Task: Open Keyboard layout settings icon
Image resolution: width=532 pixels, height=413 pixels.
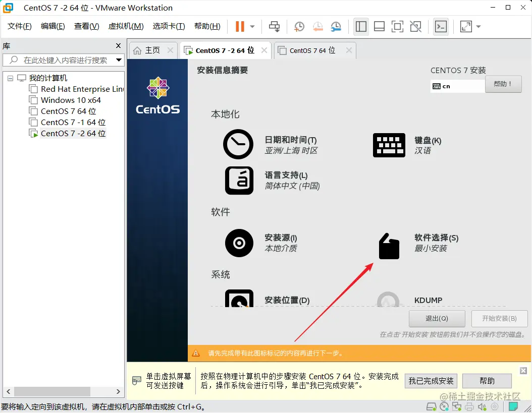Action: pyautogui.click(x=389, y=145)
